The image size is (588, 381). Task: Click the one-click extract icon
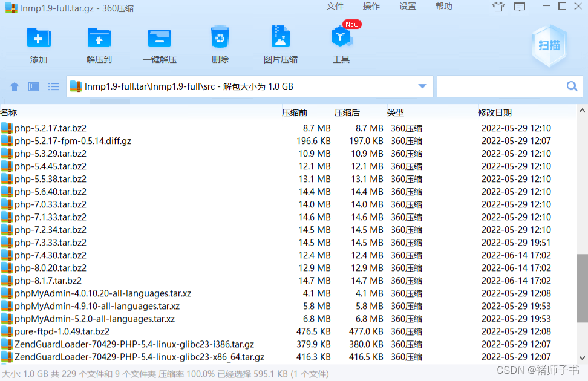160,37
